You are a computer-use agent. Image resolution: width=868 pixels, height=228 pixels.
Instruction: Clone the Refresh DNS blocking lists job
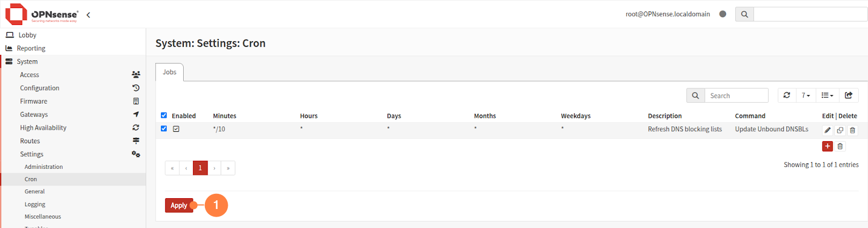click(840, 130)
